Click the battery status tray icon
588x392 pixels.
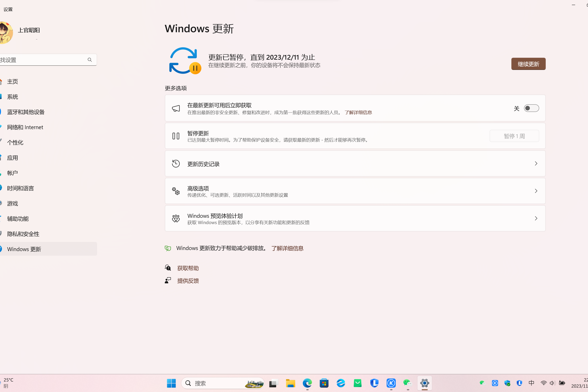(562, 383)
